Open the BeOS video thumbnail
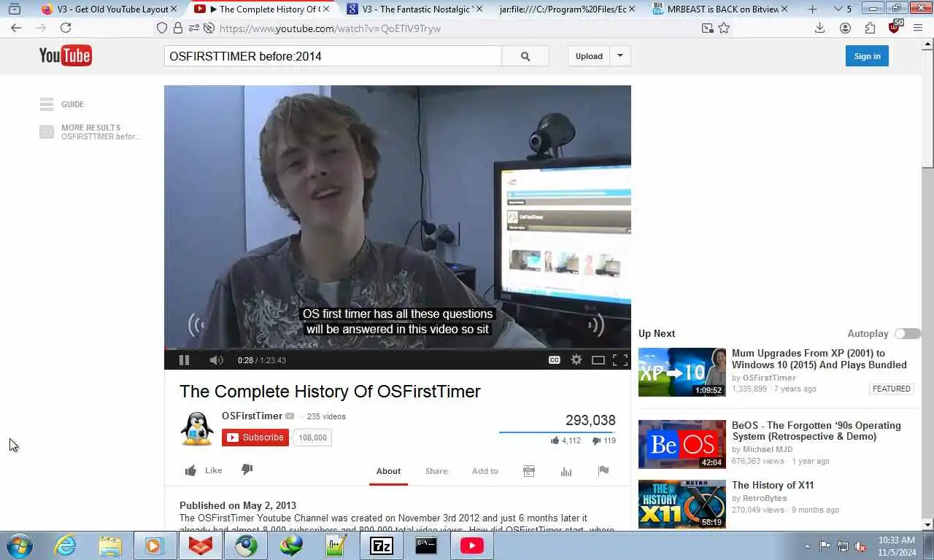 pos(682,444)
